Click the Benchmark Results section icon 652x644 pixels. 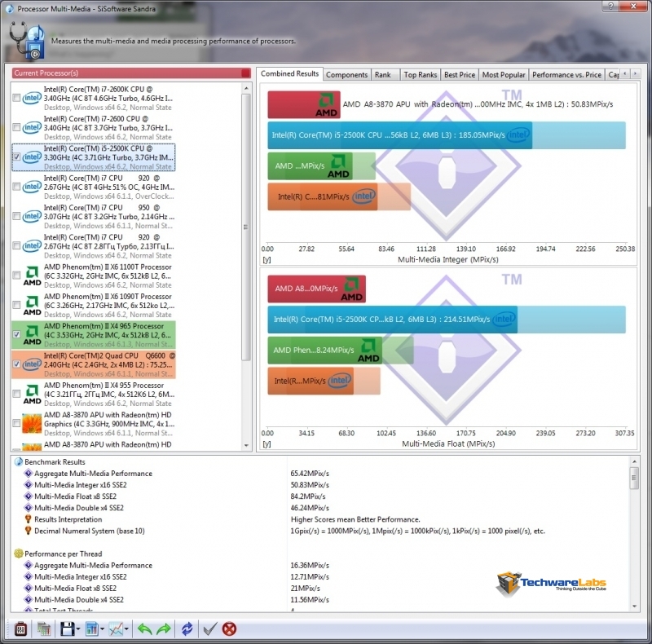point(19,461)
